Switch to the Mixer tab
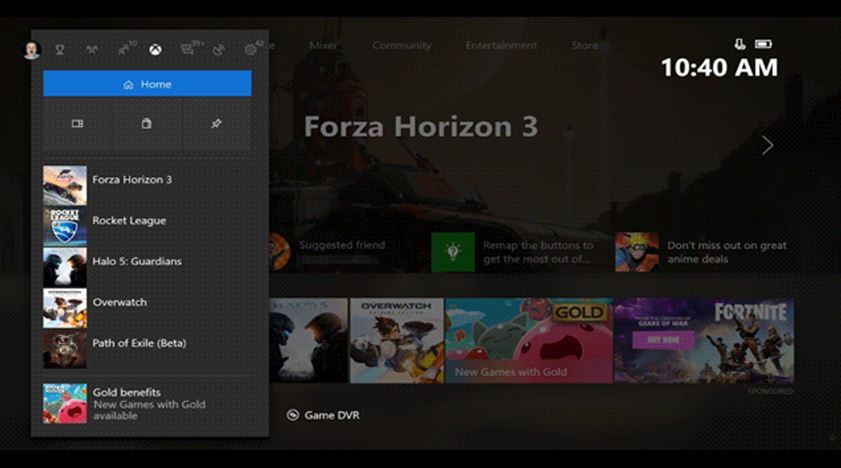This screenshot has height=468, width=841. [323, 46]
